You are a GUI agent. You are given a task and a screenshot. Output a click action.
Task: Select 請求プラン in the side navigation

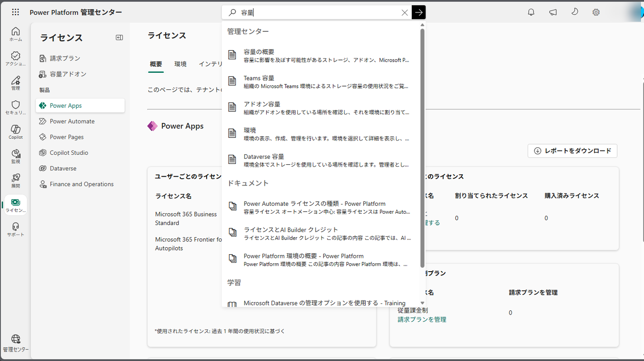point(80,58)
